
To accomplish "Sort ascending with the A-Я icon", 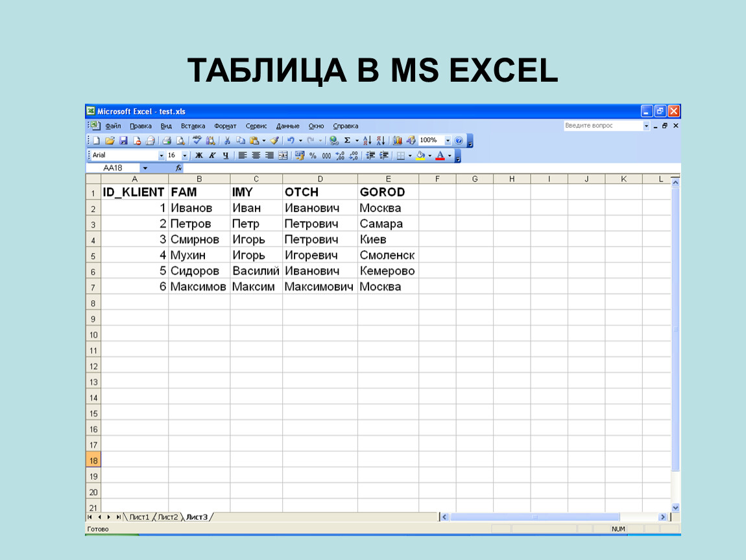I will pyautogui.click(x=367, y=141).
